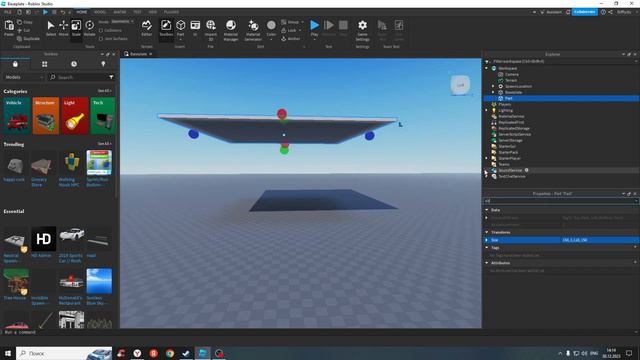This screenshot has width=640, height=360.
Task: Switch to the VIEW ribbon tab
Action: point(153,12)
